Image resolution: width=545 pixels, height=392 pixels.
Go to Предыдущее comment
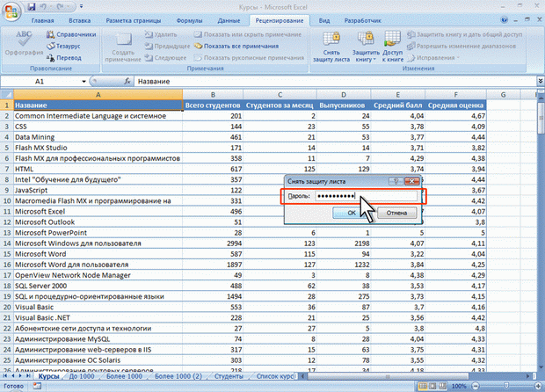coord(168,46)
